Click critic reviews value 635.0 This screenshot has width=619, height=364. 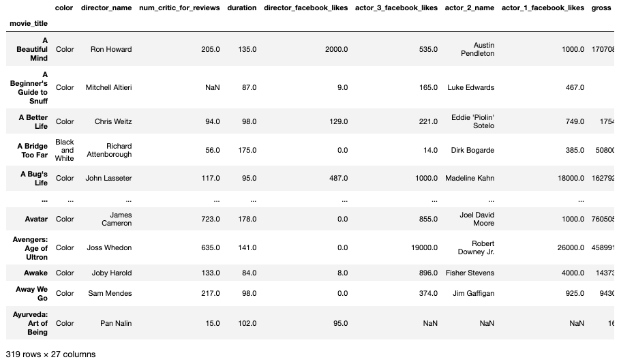tap(211, 248)
